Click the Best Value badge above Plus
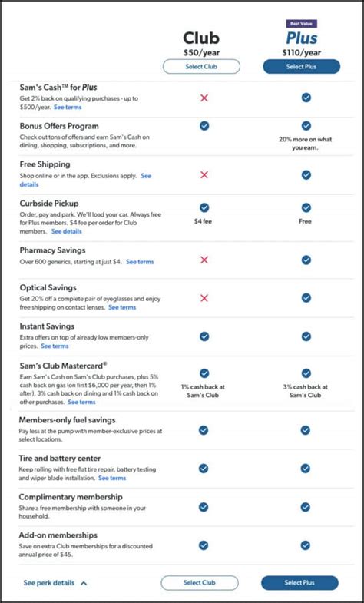The height and width of the screenshot is (603, 364). [301, 24]
